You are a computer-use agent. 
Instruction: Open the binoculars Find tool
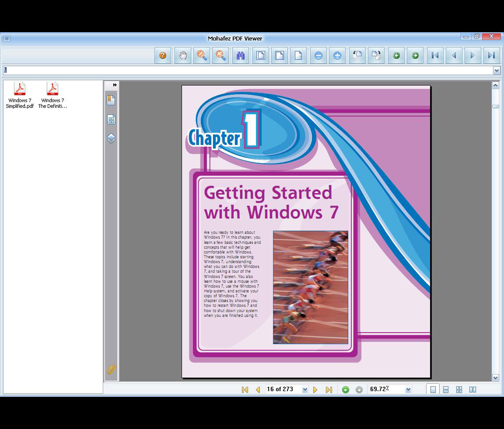click(241, 56)
